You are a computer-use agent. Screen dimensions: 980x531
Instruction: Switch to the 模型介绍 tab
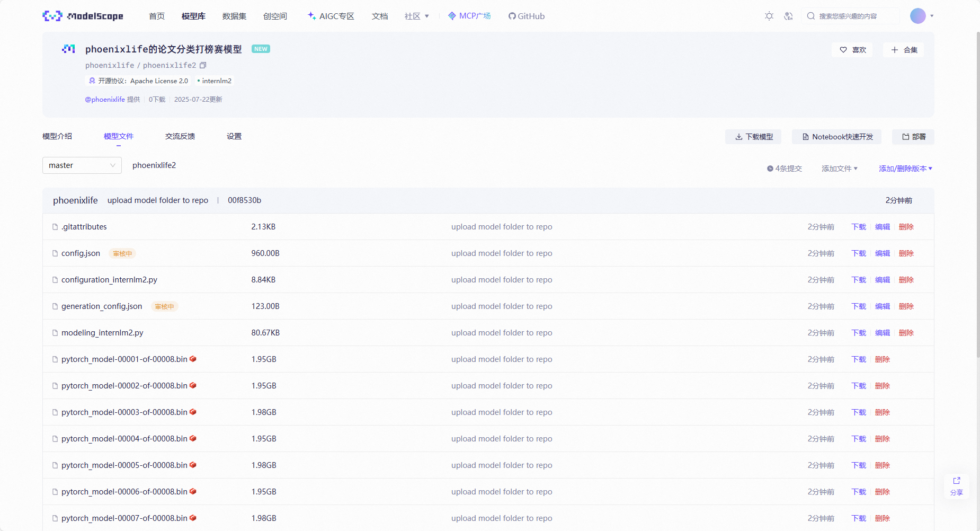[57, 136]
